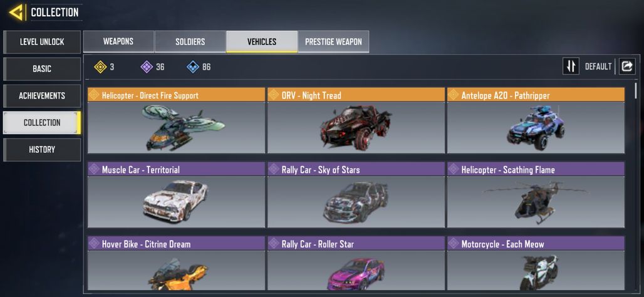
Task: Open the History section
Action: point(42,150)
